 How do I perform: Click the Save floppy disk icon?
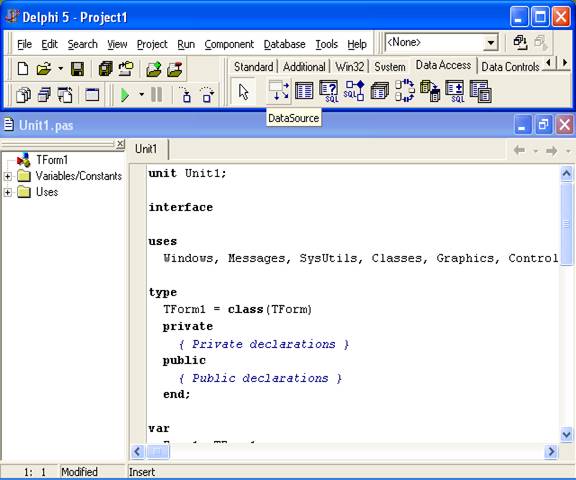(77, 69)
